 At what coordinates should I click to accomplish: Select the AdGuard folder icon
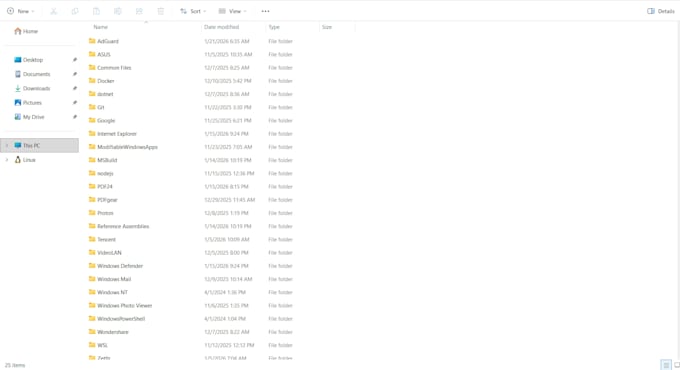click(x=92, y=41)
